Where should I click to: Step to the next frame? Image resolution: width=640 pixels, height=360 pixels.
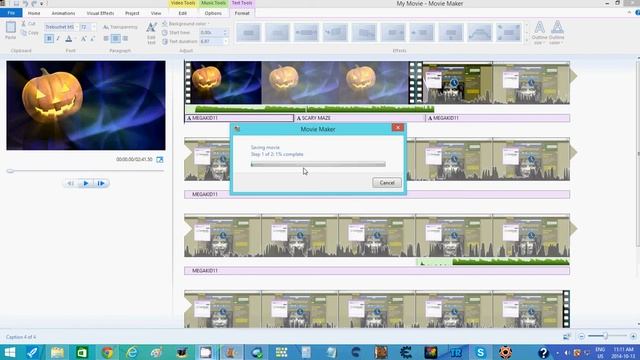pyautogui.click(x=101, y=183)
